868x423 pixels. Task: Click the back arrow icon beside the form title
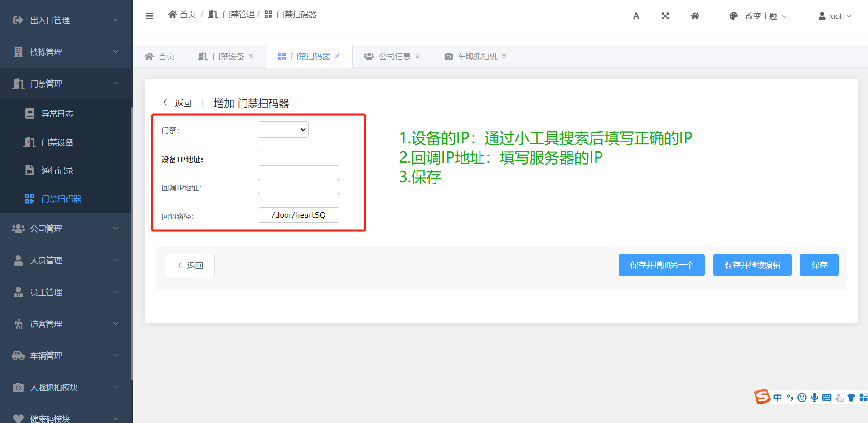pos(167,103)
